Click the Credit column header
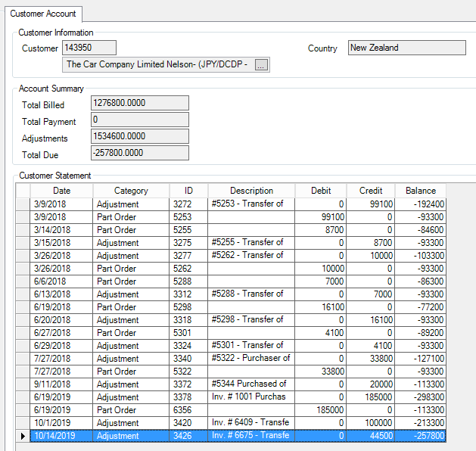The width and height of the screenshot is (476, 451). click(371, 191)
